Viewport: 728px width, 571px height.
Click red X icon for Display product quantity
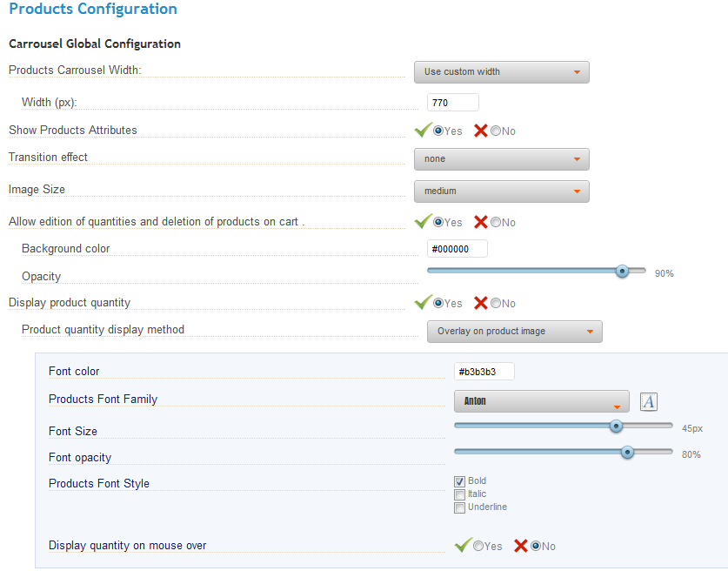pyautogui.click(x=481, y=303)
